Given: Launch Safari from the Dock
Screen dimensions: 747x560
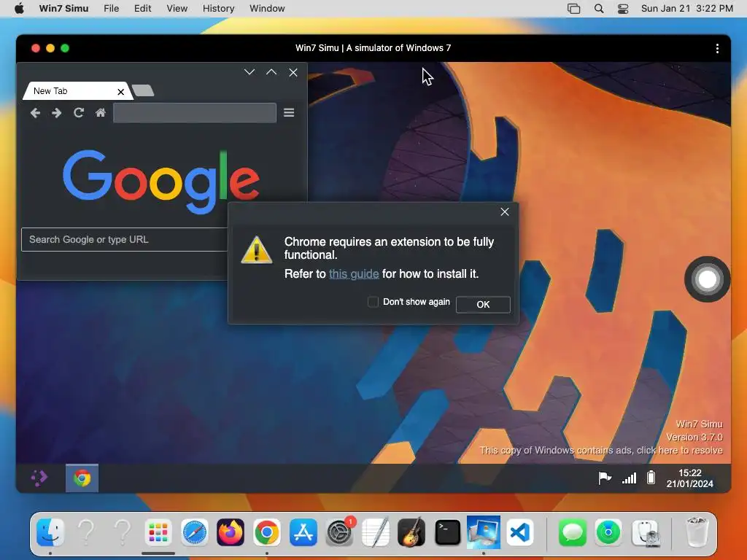Looking at the screenshot, I should [194, 532].
